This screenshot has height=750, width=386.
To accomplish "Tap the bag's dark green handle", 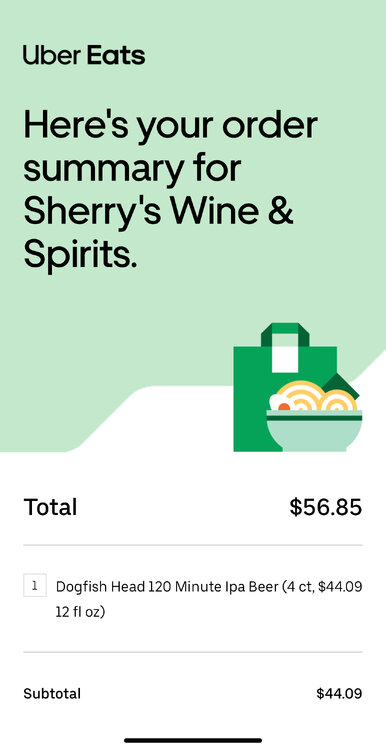I will (x=285, y=334).
